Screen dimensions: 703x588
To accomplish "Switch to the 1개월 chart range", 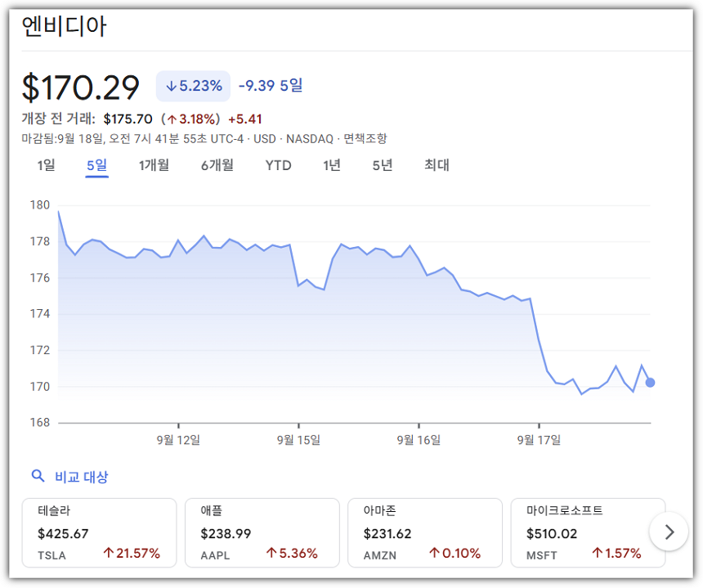I will tap(154, 165).
